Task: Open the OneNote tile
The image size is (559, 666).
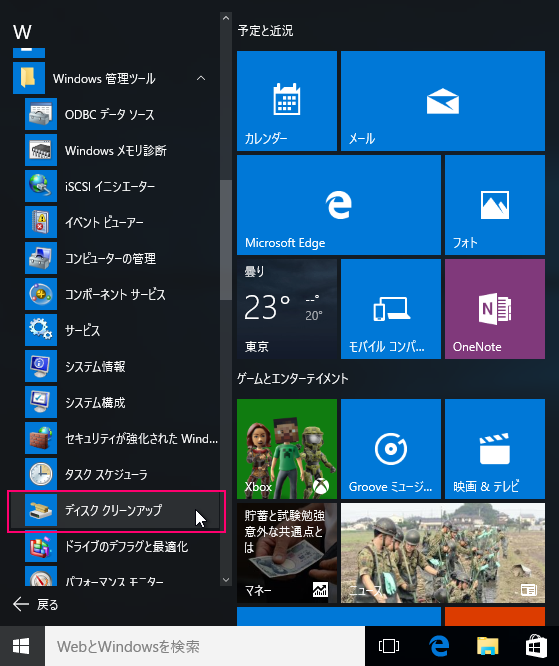Action: (495, 309)
